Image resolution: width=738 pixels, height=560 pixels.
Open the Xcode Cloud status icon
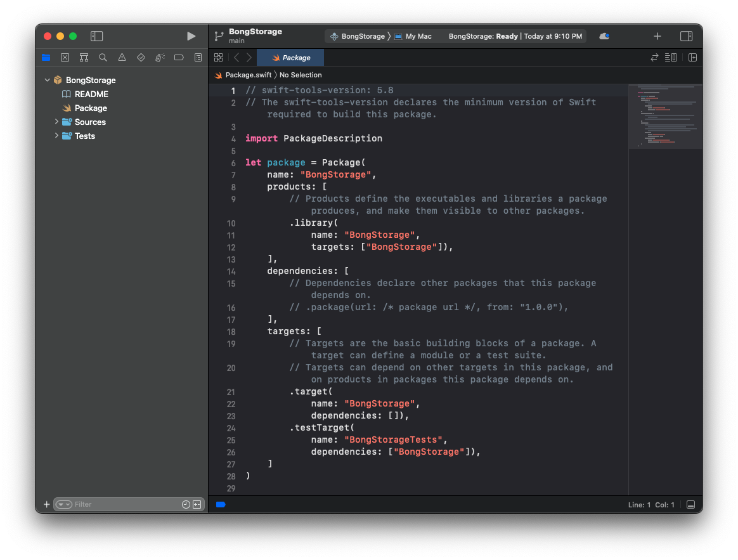[604, 36]
